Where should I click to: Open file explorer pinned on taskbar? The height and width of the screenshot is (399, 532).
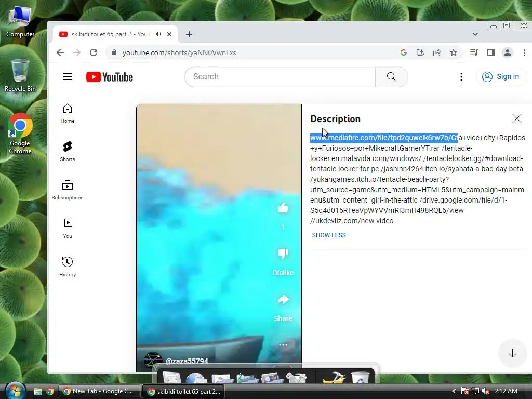tap(37, 392)
